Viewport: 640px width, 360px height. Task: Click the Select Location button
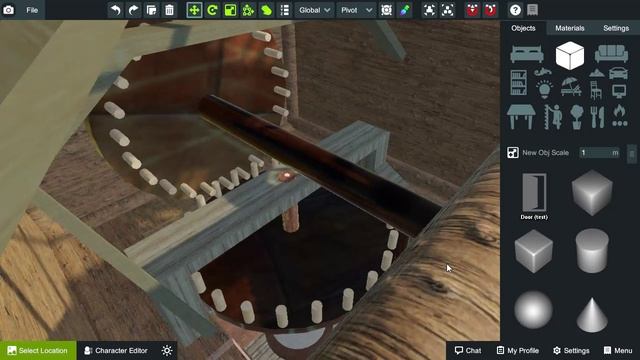(38, 351)
